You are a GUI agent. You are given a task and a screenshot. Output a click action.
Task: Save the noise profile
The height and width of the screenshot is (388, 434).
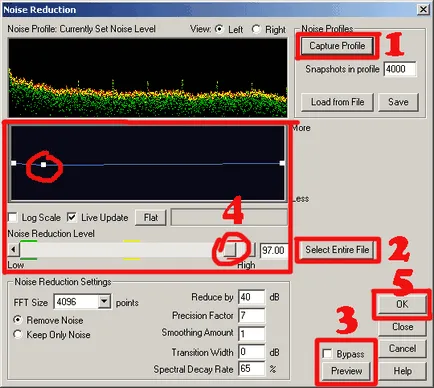398,102
